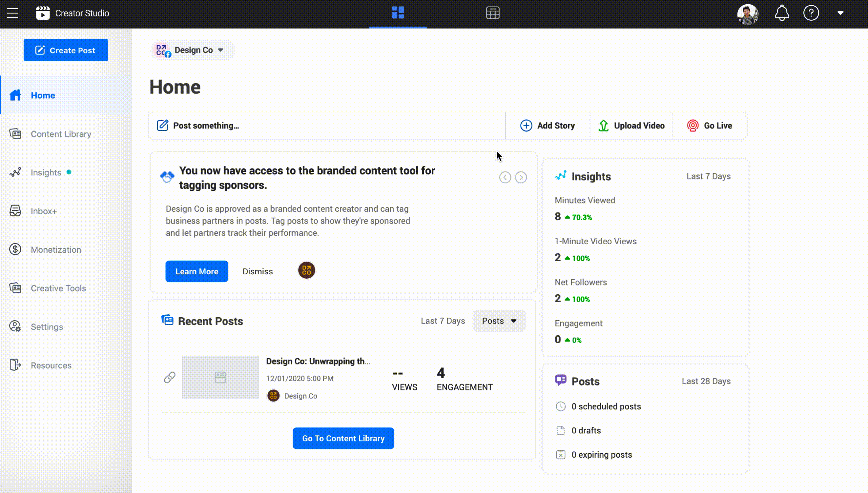Image resolution: width=868 pixels, height=493 pixels.
Task: Click the Recent Posts heading icon
Action: (x=167, y=320)
